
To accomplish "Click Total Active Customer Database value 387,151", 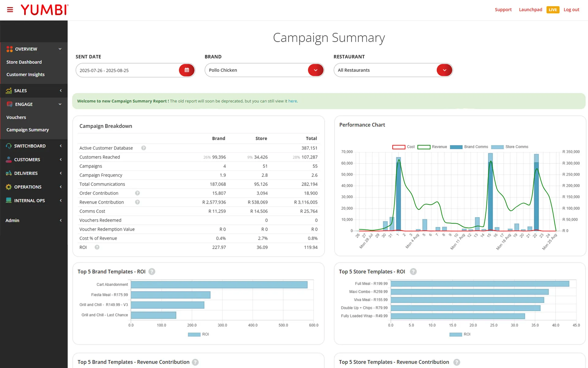I will point(309,148).
